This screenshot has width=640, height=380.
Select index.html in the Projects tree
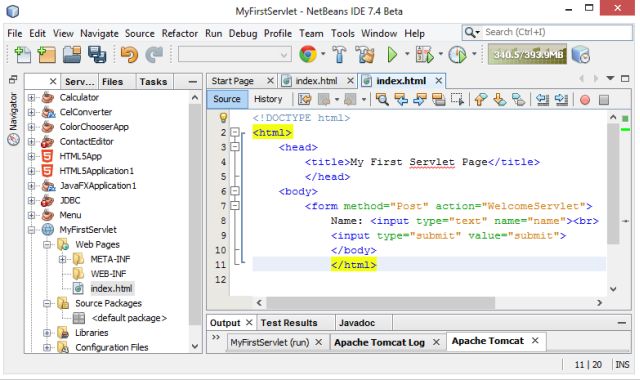(x=111, y=289)
